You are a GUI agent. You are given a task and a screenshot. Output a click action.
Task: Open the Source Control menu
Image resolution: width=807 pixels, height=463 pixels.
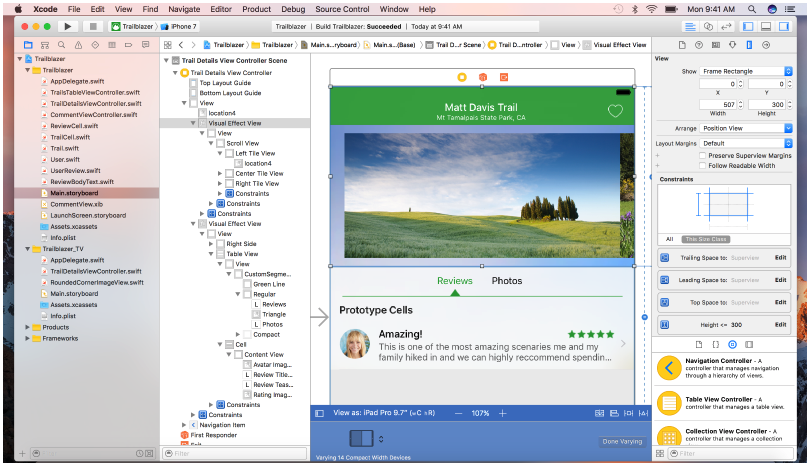coord(341,8)
